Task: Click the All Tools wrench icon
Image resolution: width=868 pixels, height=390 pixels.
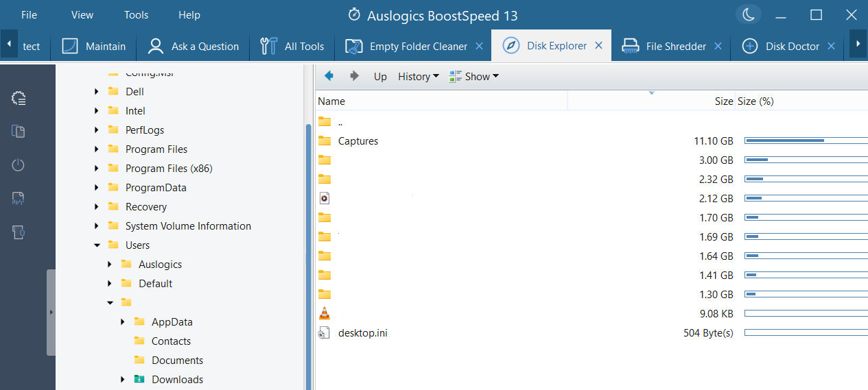Action: click(x=268, y=46)
